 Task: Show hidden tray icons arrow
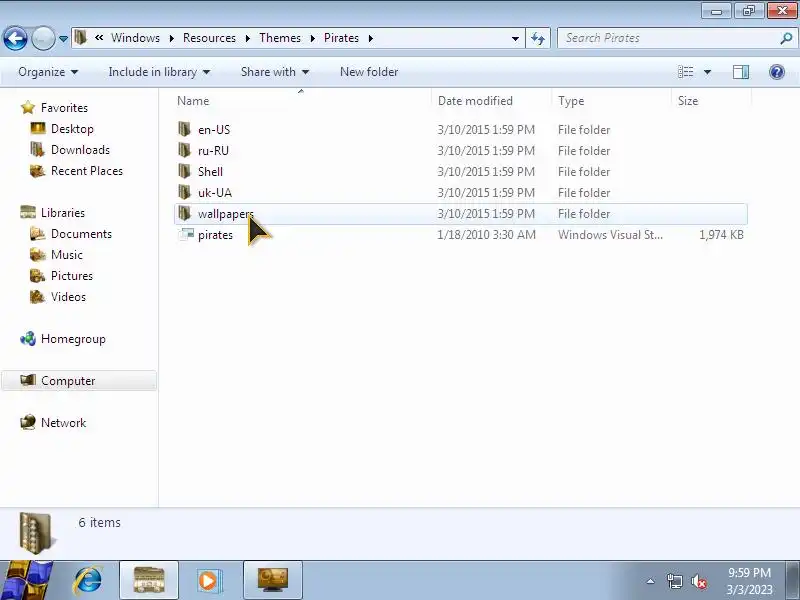(651, 581)
